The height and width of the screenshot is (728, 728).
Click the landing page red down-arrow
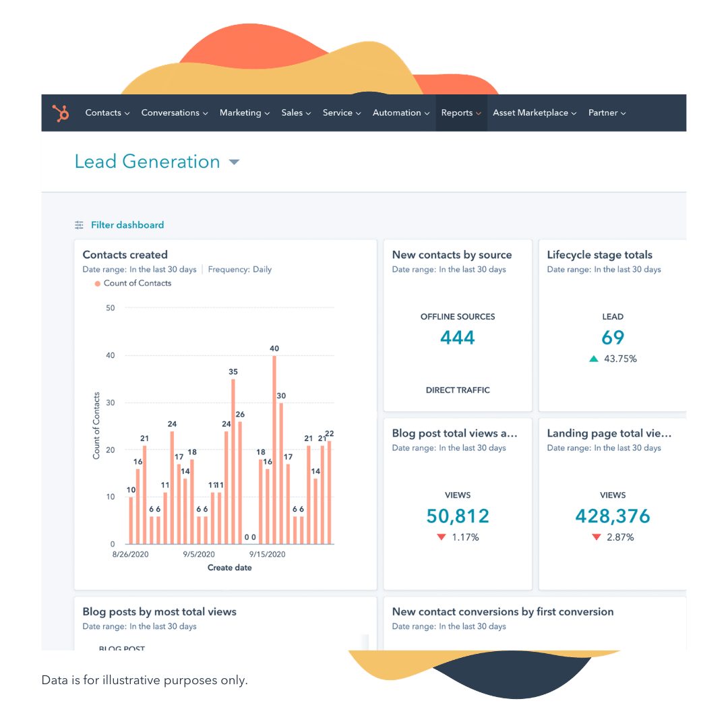[x=596, y=537]
